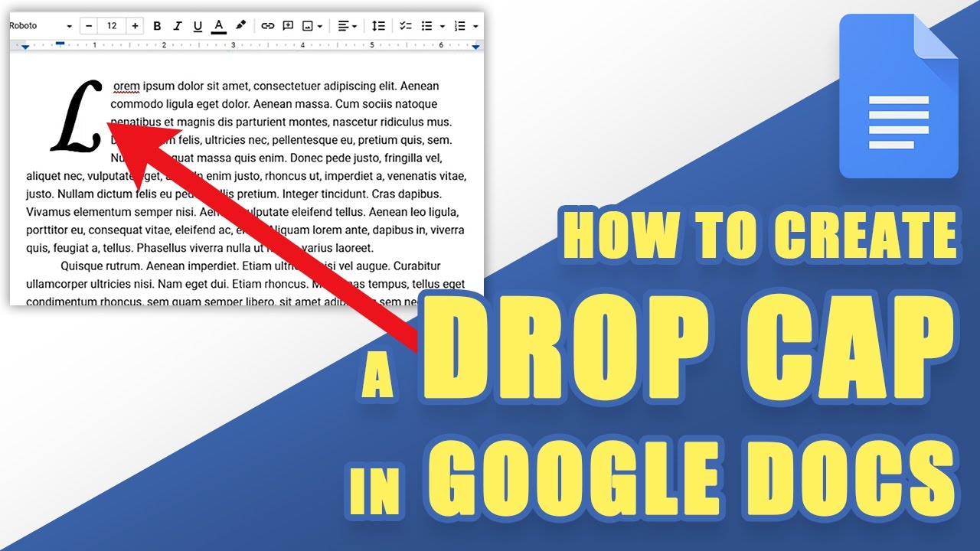Expand the insert image dropdown arrow
The image size is (980, 551).
click(x=319, y=26)
